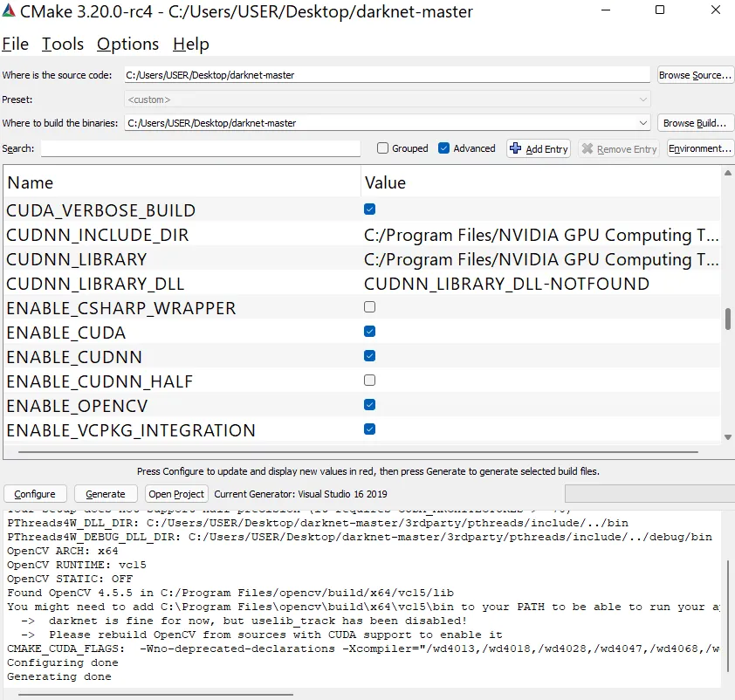Toggle the ENABLE_OPENCV checkbox
This screenshot has height=700, width=735.
coord(369,404)
